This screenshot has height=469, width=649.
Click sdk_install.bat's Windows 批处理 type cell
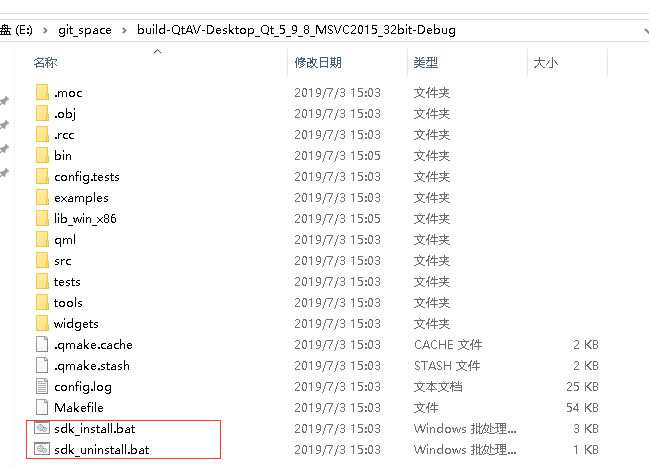point(465,429)
